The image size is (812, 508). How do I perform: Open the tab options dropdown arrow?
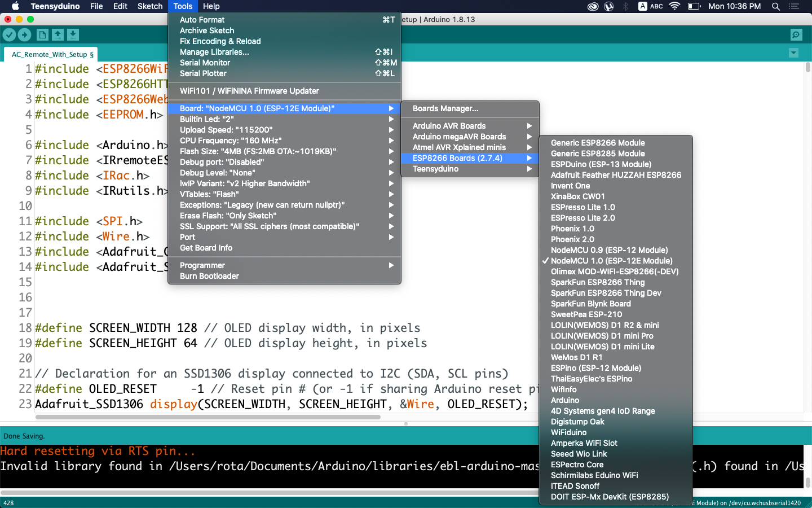(x=793, y=53)
